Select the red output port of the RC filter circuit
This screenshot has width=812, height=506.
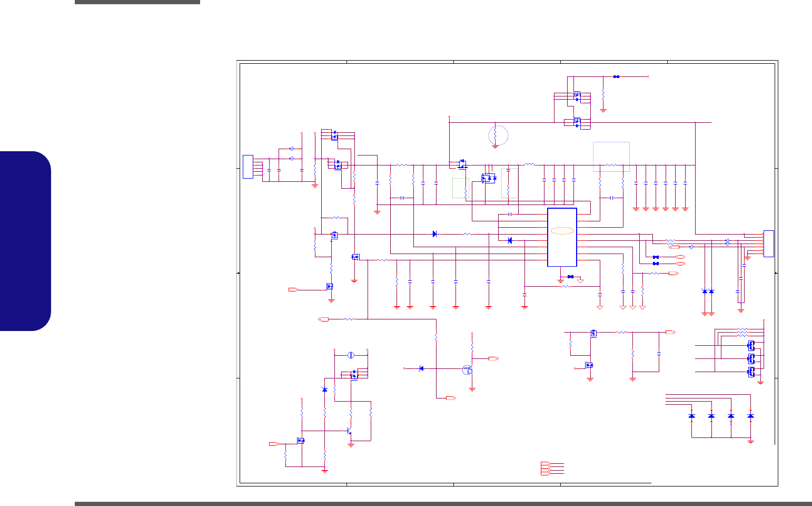(670, 332)
